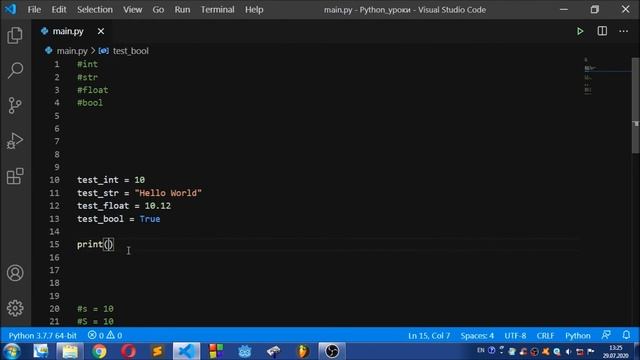Image resolution: width=640 pixels, height=360 pixels.
Task: Open the Terminal menu
Action: click(218, 9)
